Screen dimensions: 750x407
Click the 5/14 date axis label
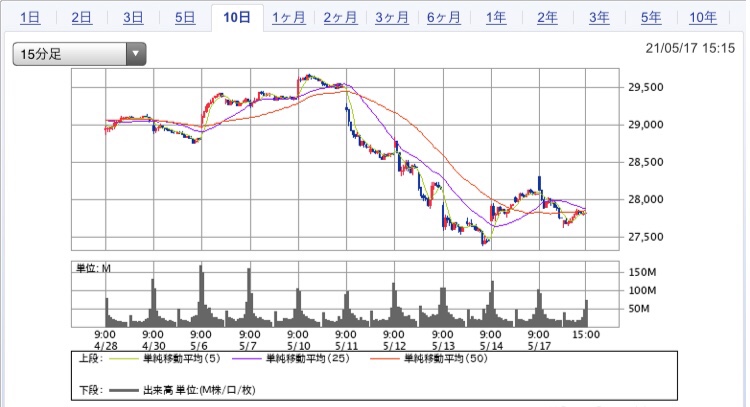click(x=491, y=346)
